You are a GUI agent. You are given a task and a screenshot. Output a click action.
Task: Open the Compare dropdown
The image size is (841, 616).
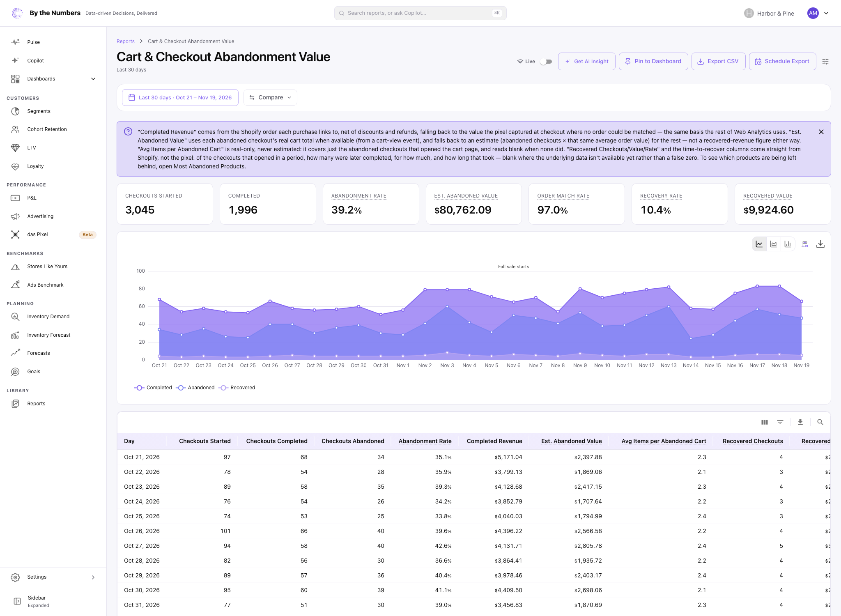pyautogui.click(x=270, y=98)
